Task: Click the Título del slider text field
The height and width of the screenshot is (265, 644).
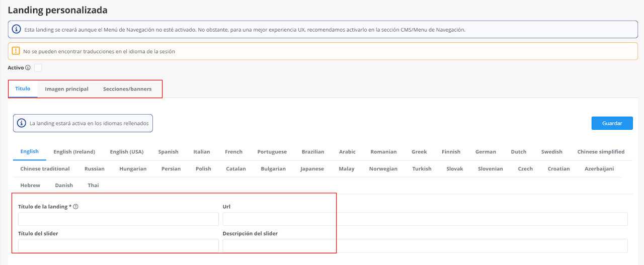Action: pyautogui.click(x=118, y=246)
